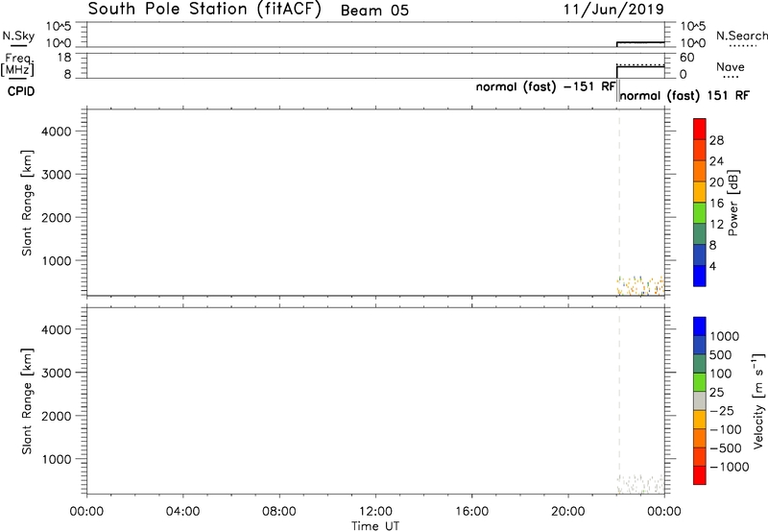This screenshot has height=532, width=768.
Task: Click the 'Nave' legend label
Action: (x=730, y=67)
